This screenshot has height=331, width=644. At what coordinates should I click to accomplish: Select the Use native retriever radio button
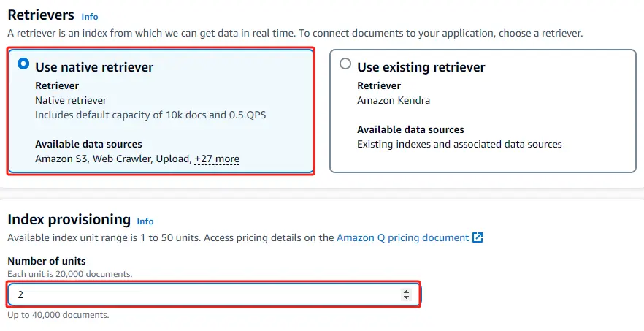(x=23, y=64)
